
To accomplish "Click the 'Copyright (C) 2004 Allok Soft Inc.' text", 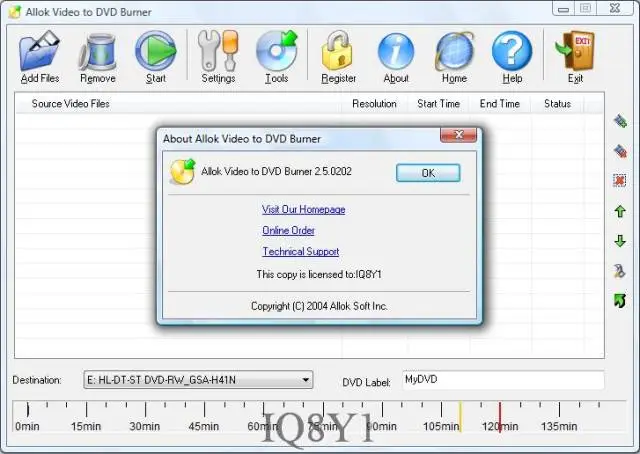I will click(319, 306).
